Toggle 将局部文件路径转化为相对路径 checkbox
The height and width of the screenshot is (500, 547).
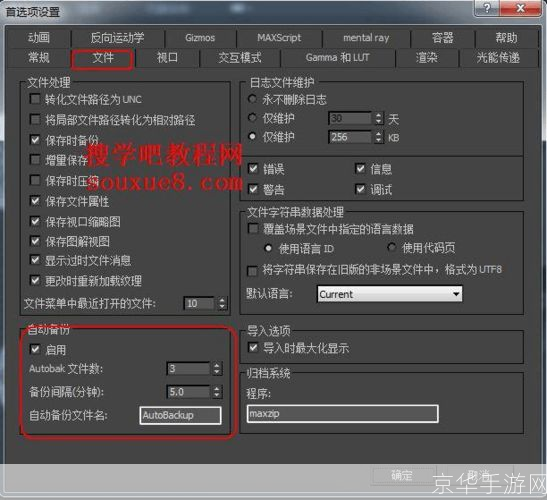tap(35, 120)
